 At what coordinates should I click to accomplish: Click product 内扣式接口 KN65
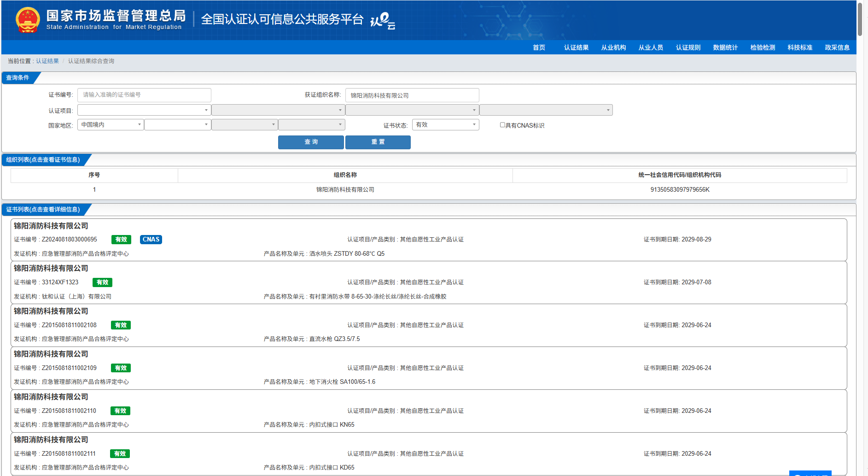[332, 425]
